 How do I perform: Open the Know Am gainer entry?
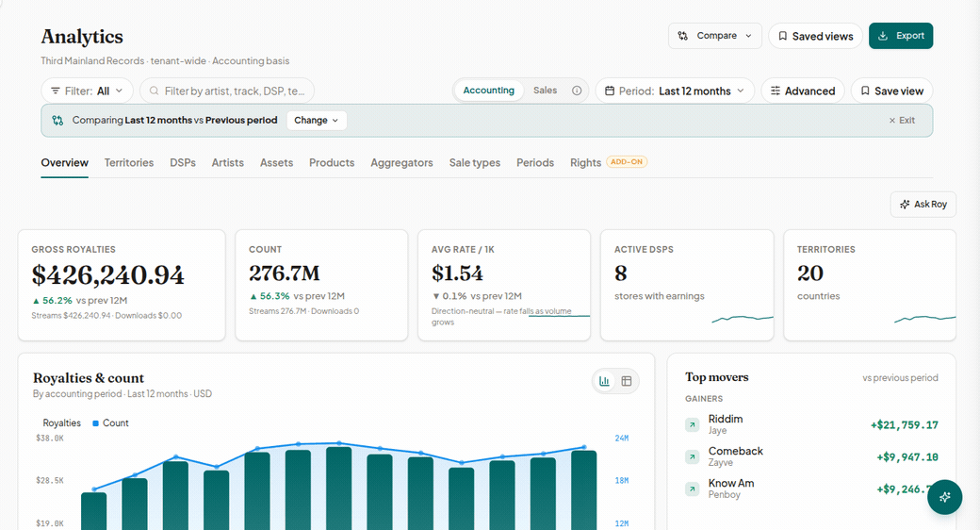coord(811,489)
